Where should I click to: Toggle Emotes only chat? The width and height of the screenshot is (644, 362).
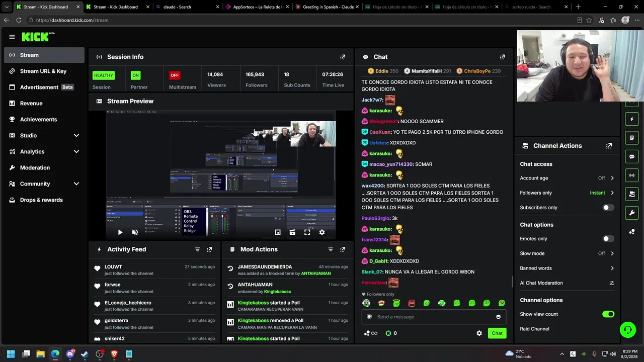click(608, 239)
